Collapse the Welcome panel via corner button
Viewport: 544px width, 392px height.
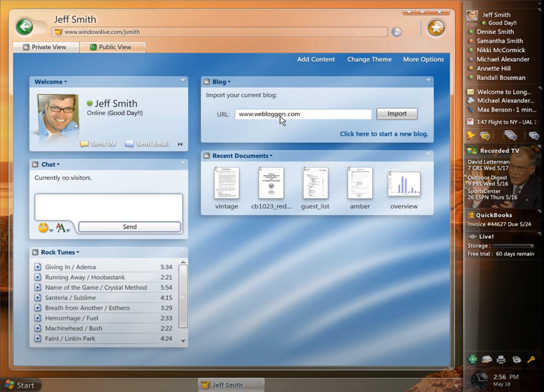tap(183, 80)
